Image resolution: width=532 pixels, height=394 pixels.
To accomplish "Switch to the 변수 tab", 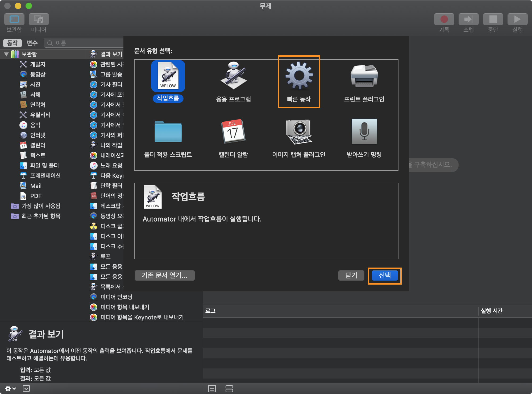I will [32, 43].
